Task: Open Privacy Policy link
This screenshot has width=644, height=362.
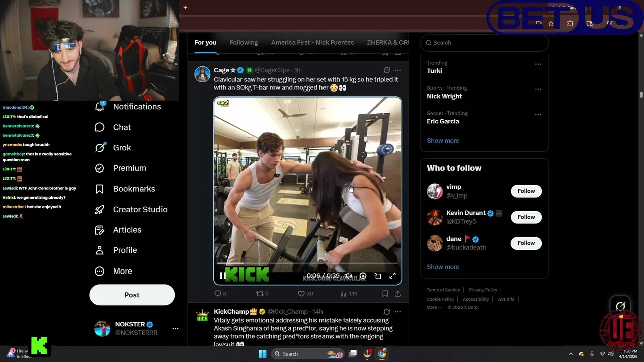Action: pos(483,290)
